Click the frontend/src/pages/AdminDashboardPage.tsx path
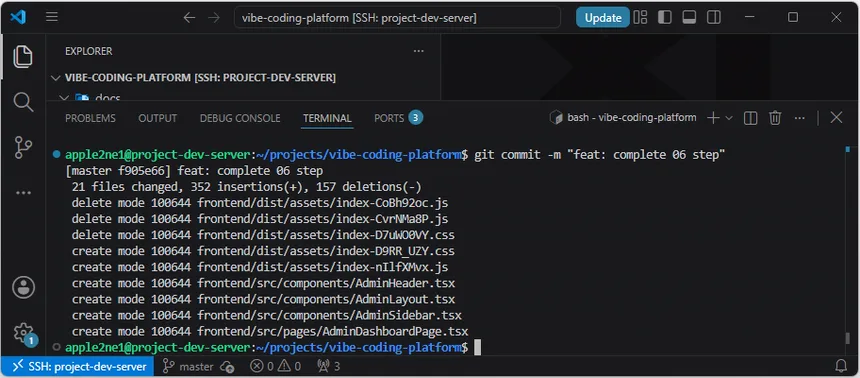 click(x=332, y=331)
